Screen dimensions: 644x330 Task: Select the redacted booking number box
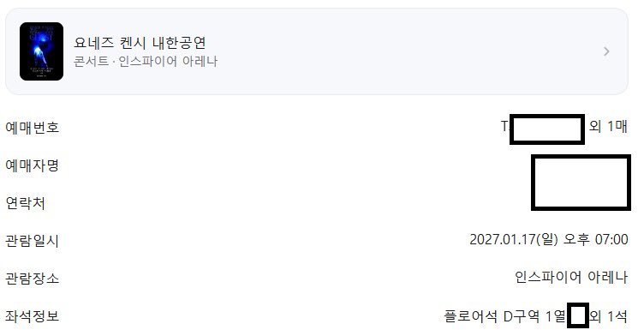(547, 129)
